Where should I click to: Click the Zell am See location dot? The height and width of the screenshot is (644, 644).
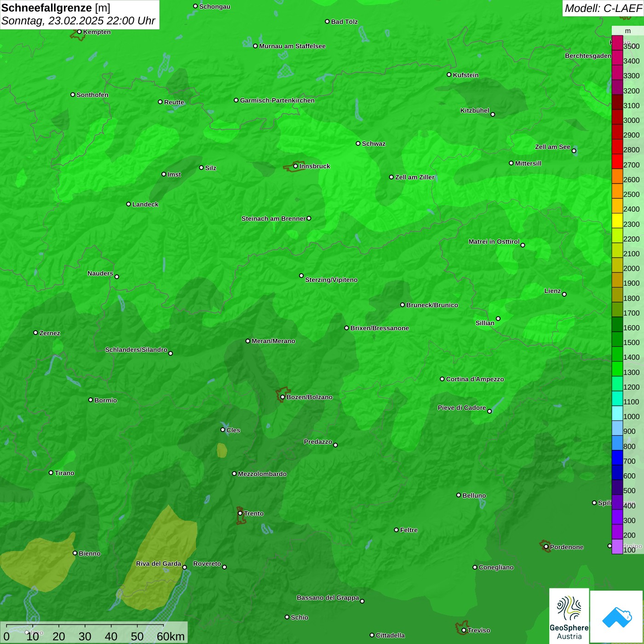(574, 151)
